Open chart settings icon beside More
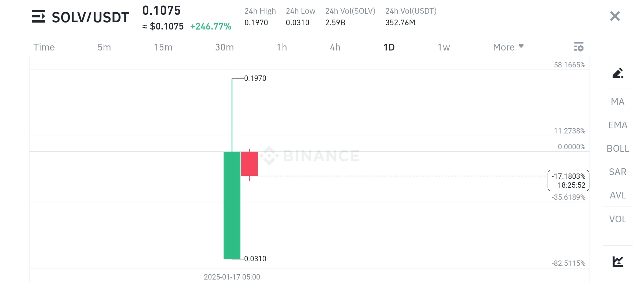Viewport: 644px width, 290px height. click(x=579, y=47)
